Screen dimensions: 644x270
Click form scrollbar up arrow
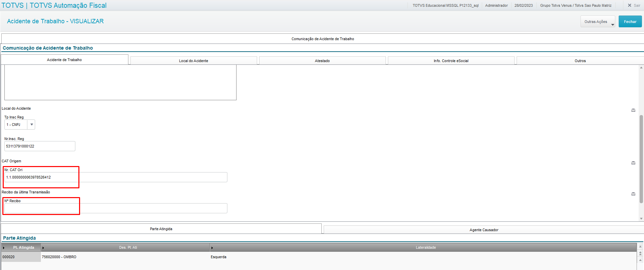641,68
